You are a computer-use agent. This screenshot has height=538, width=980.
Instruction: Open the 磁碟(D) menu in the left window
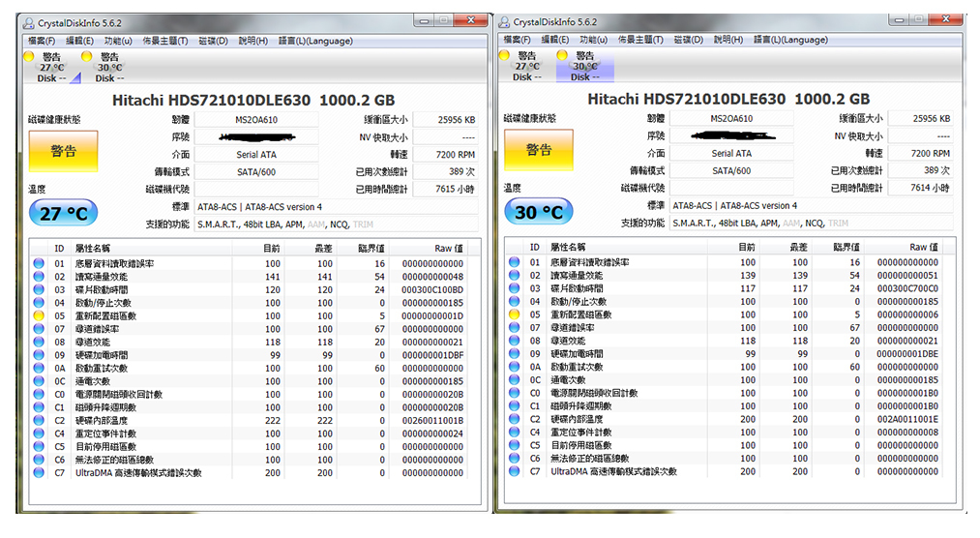tap(212, 40)
